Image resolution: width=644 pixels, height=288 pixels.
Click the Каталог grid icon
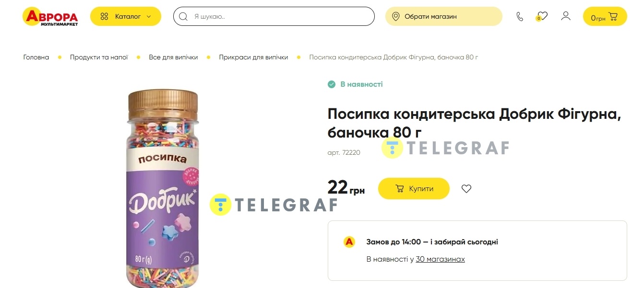[104, 17]
